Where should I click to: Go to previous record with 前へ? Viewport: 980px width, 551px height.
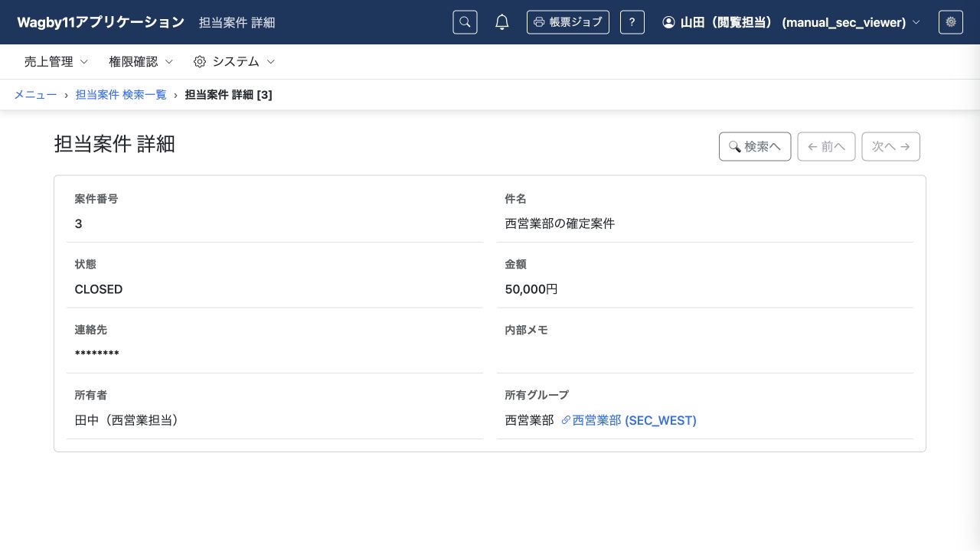point(826,146)
